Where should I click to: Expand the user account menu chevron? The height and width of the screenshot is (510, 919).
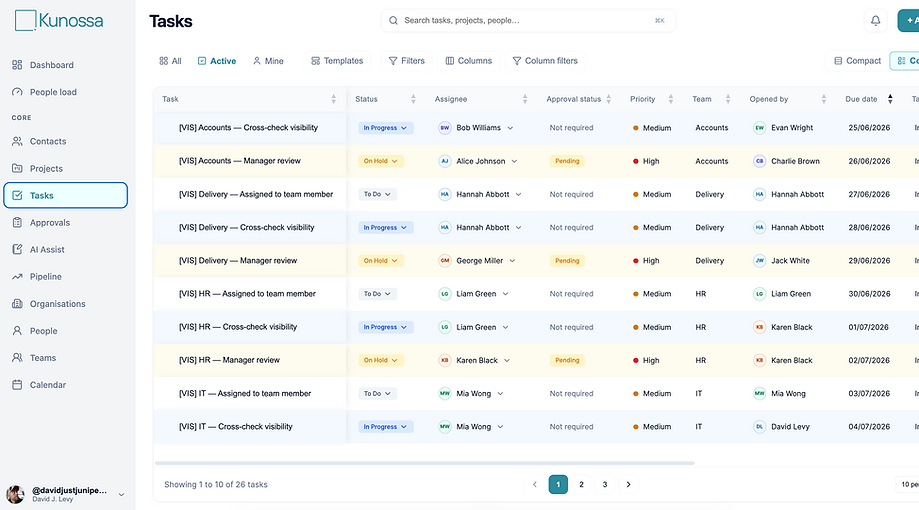pos(121,495)
